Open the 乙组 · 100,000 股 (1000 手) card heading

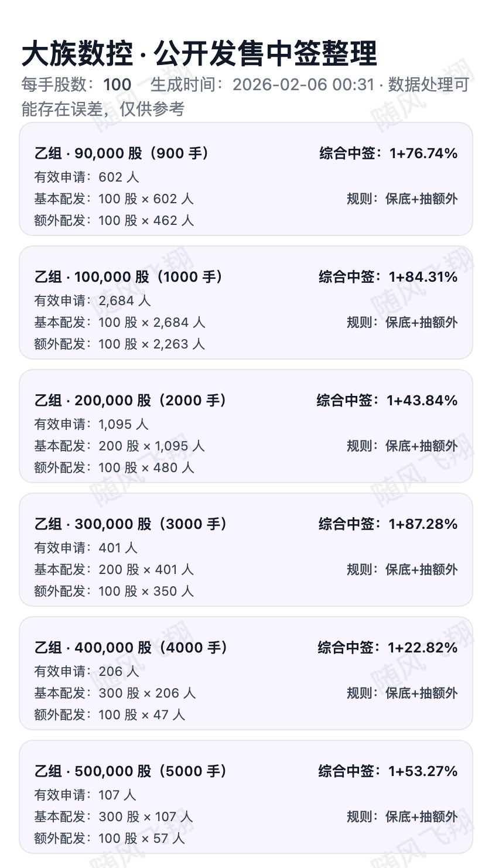click(129, 277)
